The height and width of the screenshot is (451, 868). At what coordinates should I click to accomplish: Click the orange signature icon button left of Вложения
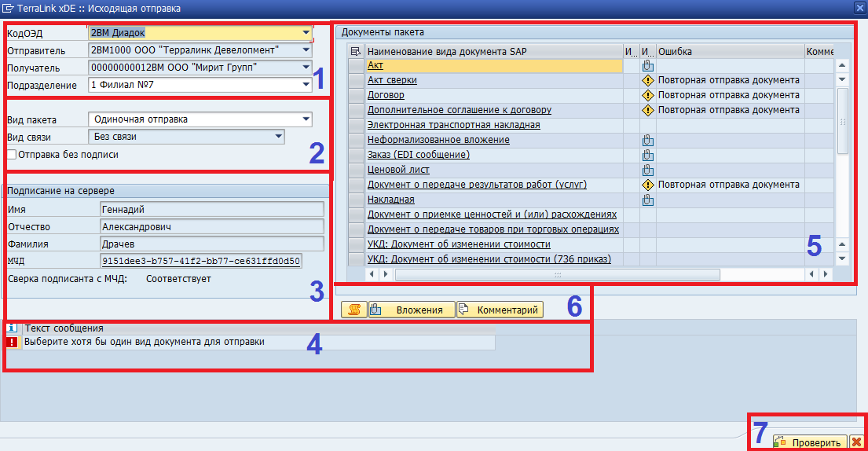353,310
